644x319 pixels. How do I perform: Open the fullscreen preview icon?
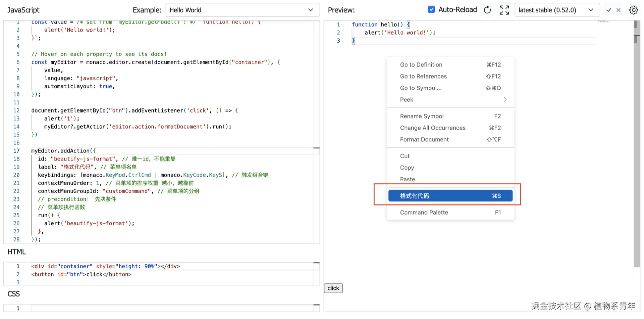point(504,10)
